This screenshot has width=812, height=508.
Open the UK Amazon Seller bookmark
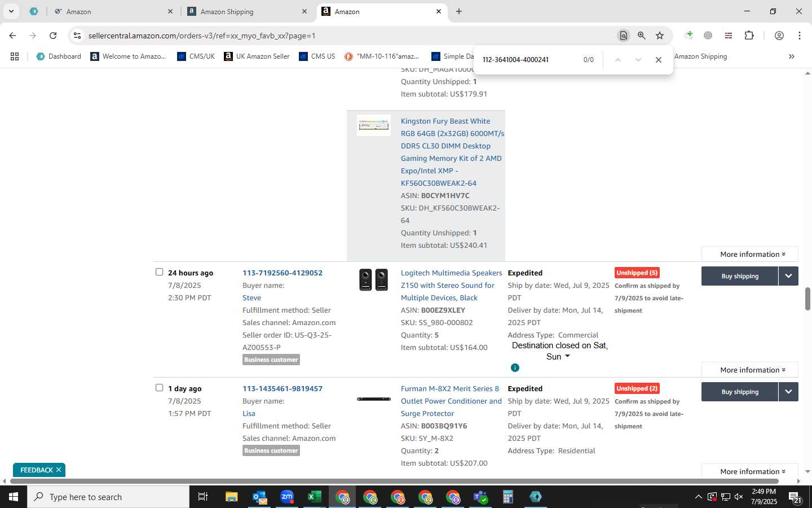257,56
